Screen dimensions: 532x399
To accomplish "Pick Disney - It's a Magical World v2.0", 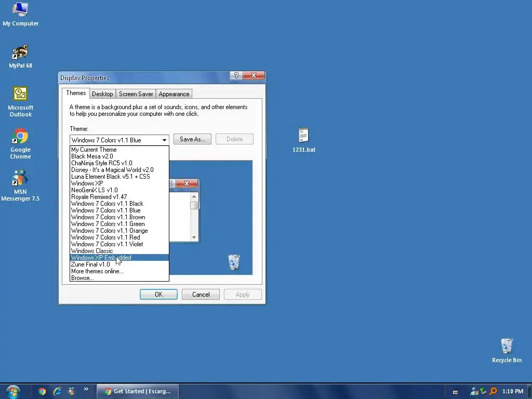I will pyautogui.click(x=119, y=170).
